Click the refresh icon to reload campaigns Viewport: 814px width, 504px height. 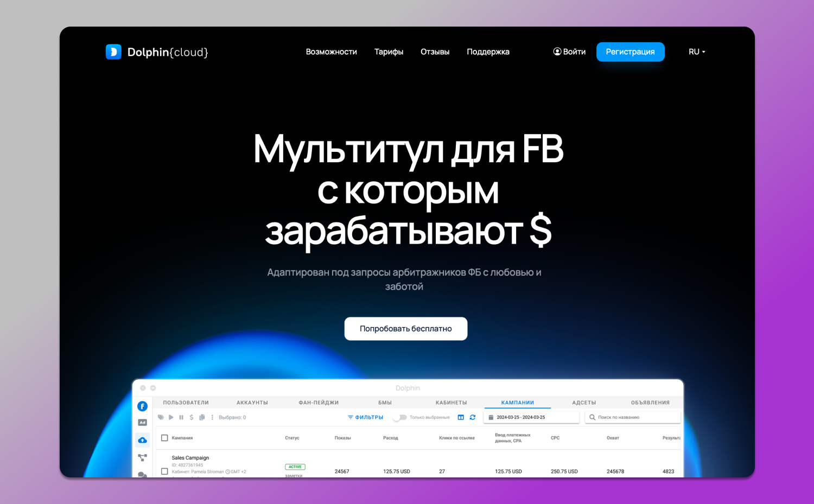click(x=472, y=417)
